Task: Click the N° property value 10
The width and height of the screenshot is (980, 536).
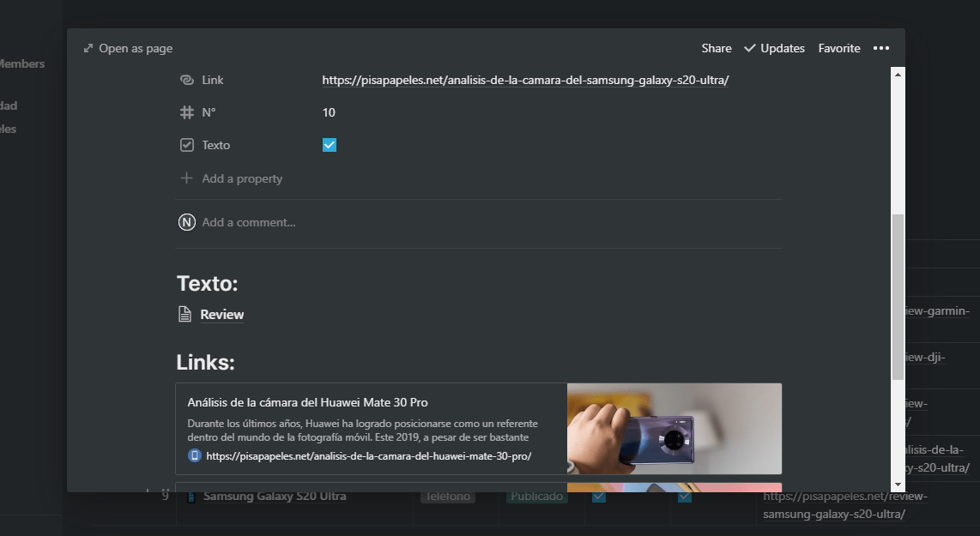Action: click(329, 112)
